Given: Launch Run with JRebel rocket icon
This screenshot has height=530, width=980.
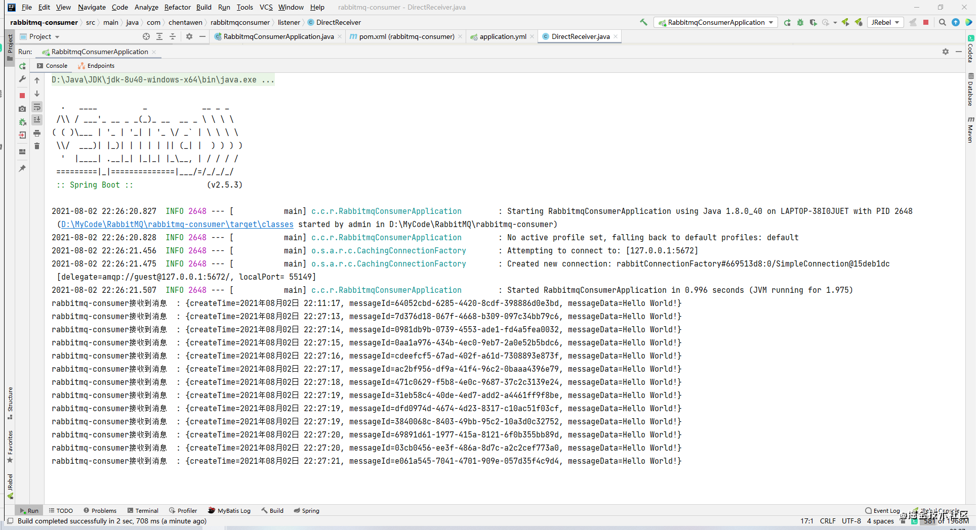Looking at the screenshot, I should tap(845, 22).
